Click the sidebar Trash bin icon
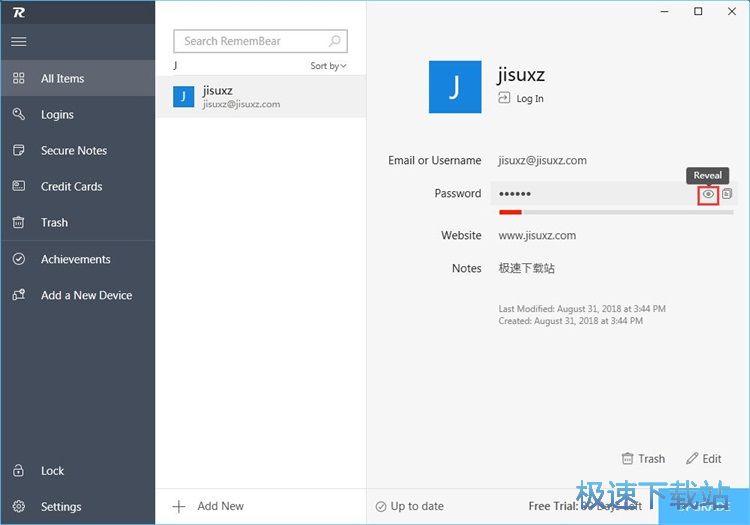 pyautogui.click(x=19, y=222)
